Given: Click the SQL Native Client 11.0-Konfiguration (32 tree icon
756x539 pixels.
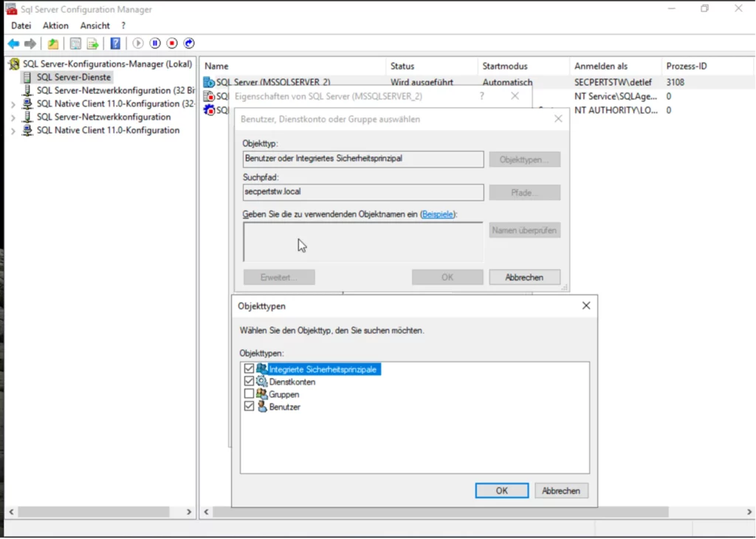Looking at the screenshot, I should click(x=28, y=103).
